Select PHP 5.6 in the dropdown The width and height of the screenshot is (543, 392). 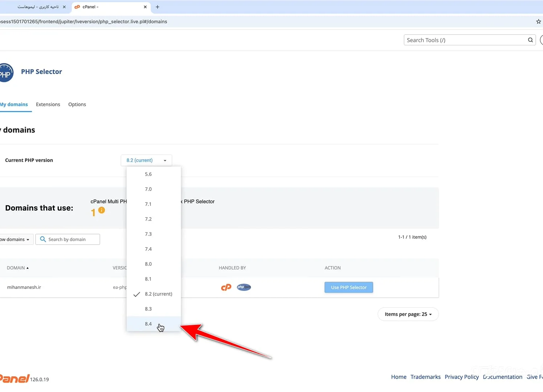(148, 174)
